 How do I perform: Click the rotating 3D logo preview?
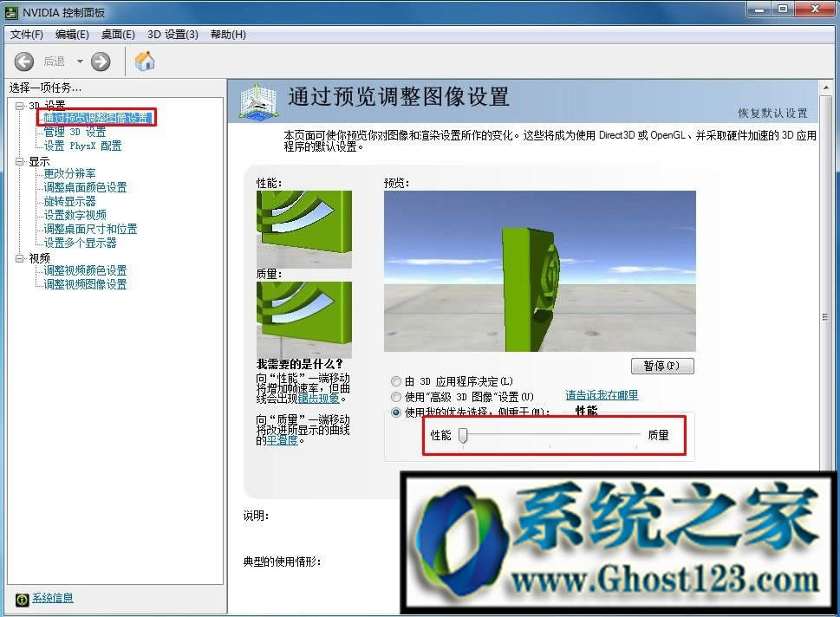click(x=539, y=271)
